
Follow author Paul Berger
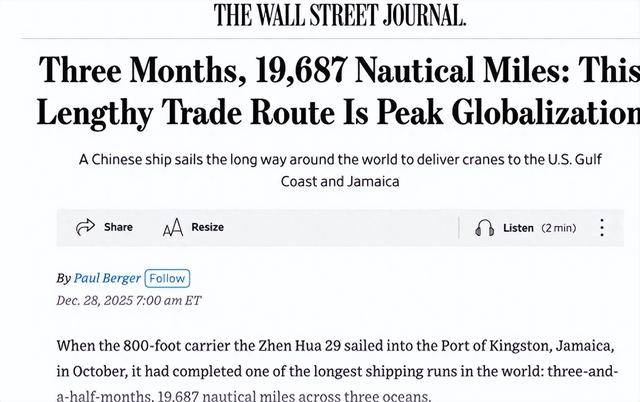(167, 278)
